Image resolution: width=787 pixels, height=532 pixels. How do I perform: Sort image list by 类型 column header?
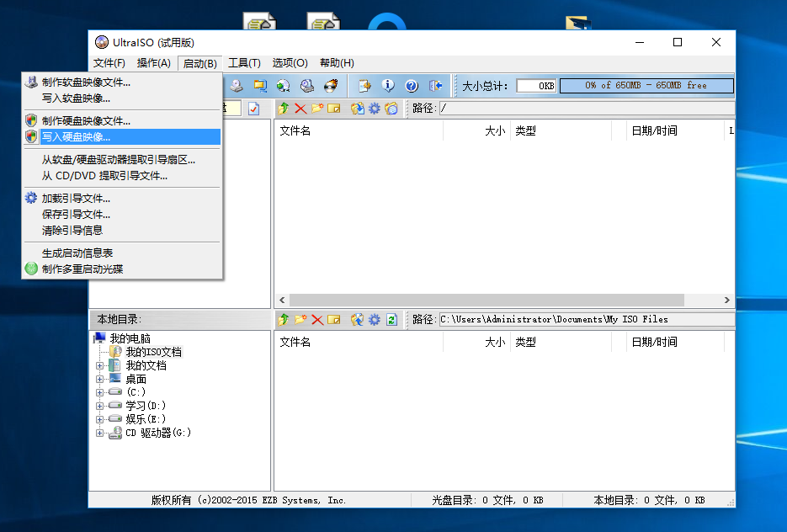(x=561, y=131)
